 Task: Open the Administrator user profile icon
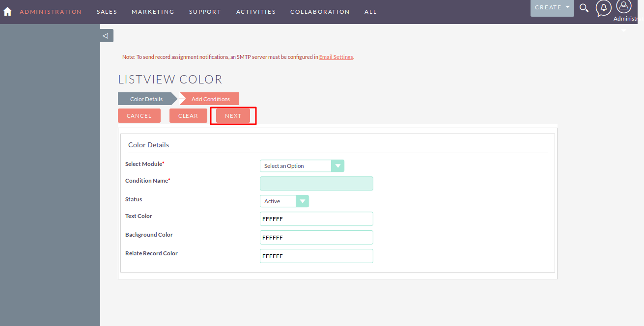pos(623,6)
